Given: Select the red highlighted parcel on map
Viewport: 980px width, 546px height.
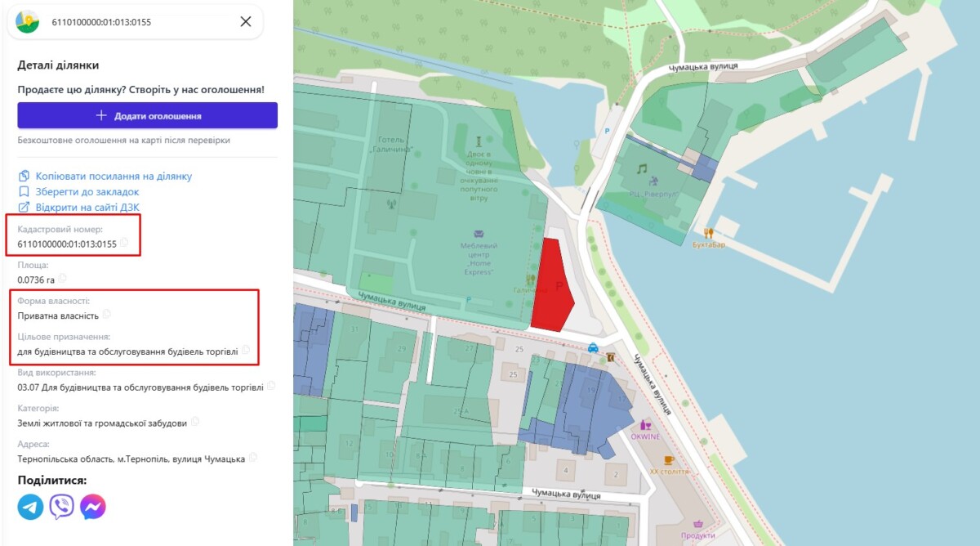Looking at the screenshot, I should coord(552,286).
